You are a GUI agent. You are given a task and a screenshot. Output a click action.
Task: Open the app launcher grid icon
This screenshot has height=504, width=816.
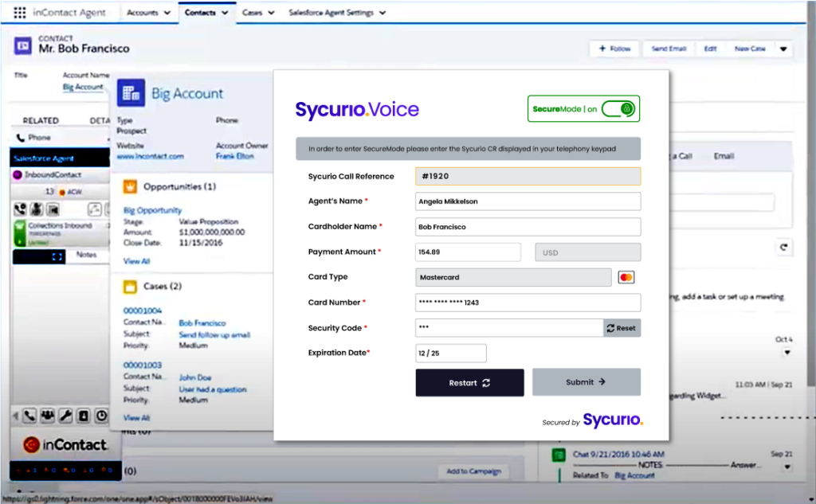coord(20,13)
